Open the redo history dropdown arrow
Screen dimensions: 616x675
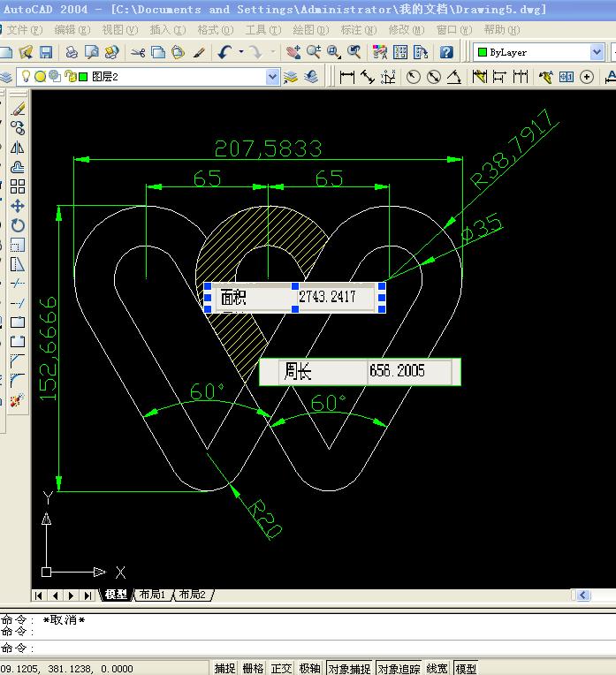point(273,52)
